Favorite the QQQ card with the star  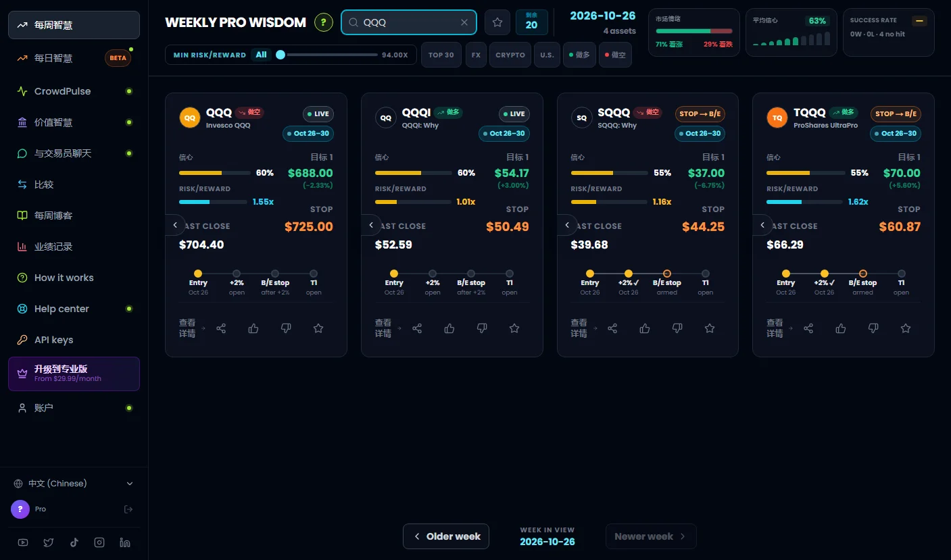pyautogui.click(x=318, y=328)
